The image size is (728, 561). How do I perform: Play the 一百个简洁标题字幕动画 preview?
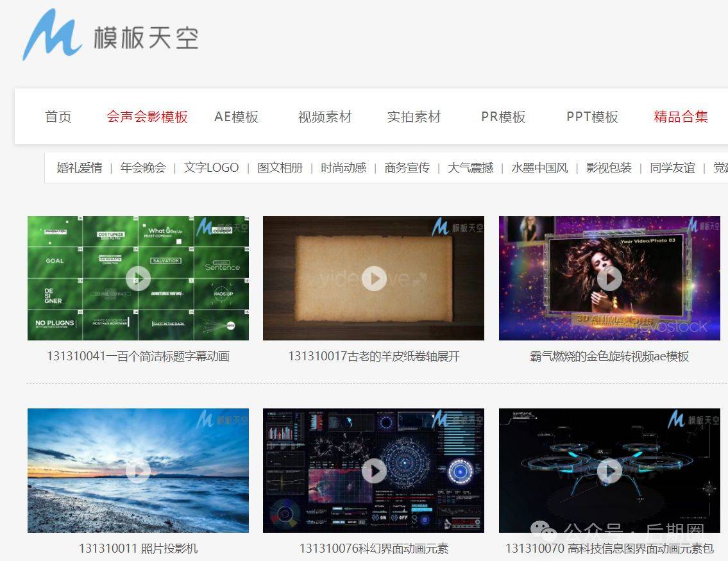(138, 278)
